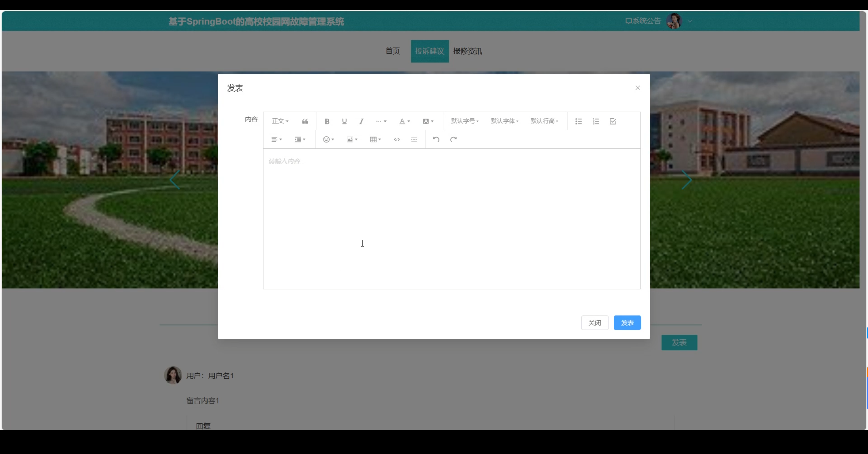Insert a code block
Viewport: 868px width, 454px height.
tap(397, 139)
